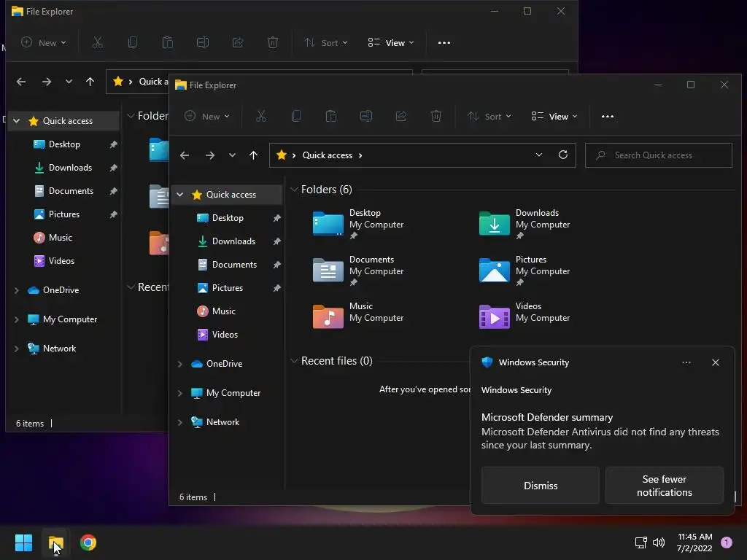Open the New button in back File Explorer window
Viewport: 747px width, 560px height.
(x=44, y=43)
